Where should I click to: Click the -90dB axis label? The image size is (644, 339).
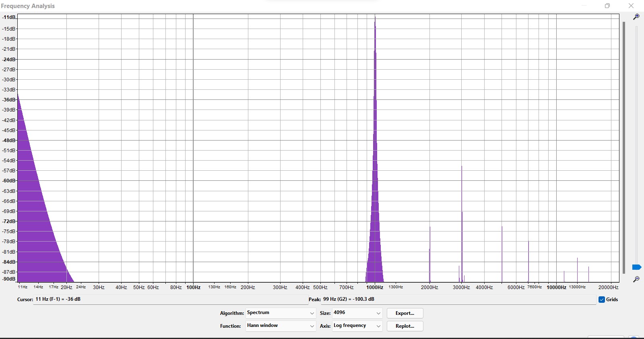pos(9,279)
